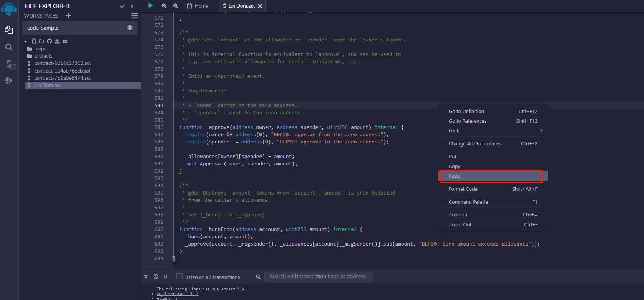This screenshot has height=300, width=644.
Task: Choose Paste from context menu
Action: [x=493, y=176]
